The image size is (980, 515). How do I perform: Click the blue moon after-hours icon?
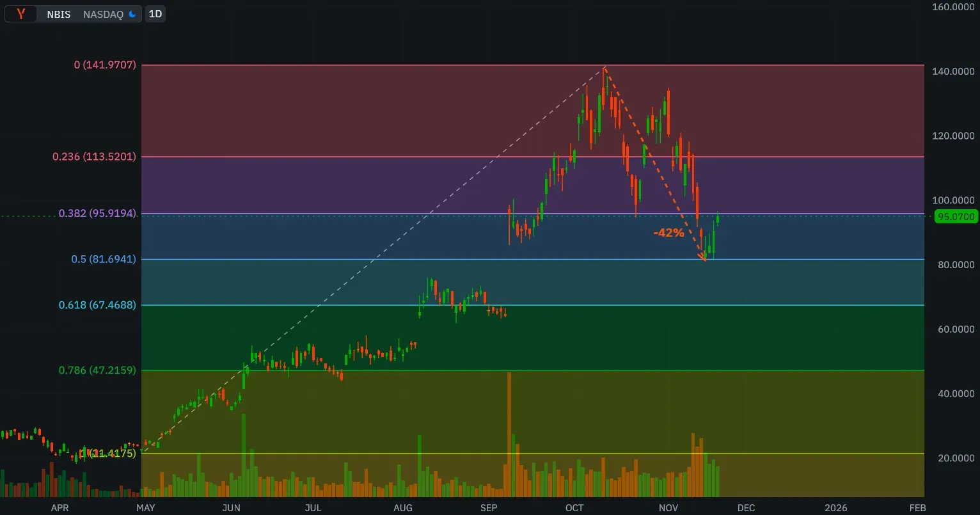[x=132, y=14]
